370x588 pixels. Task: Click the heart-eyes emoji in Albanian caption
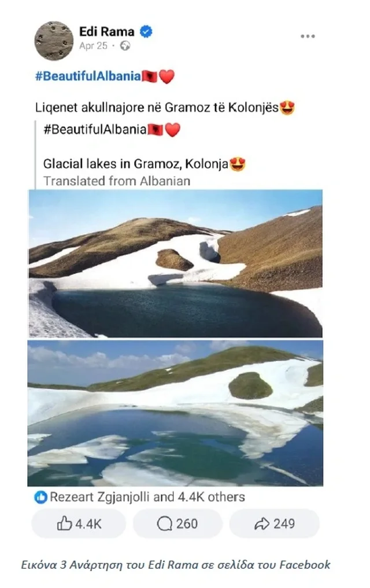tap(287, 108)
